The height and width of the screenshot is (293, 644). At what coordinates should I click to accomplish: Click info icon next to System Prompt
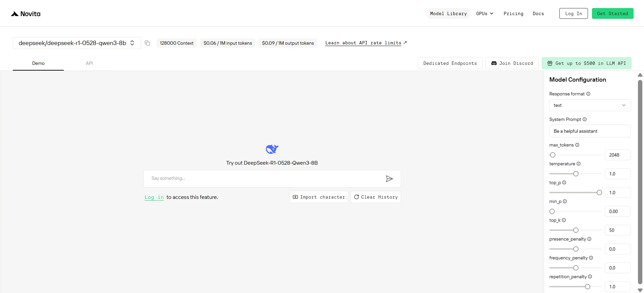click(585, 119)
